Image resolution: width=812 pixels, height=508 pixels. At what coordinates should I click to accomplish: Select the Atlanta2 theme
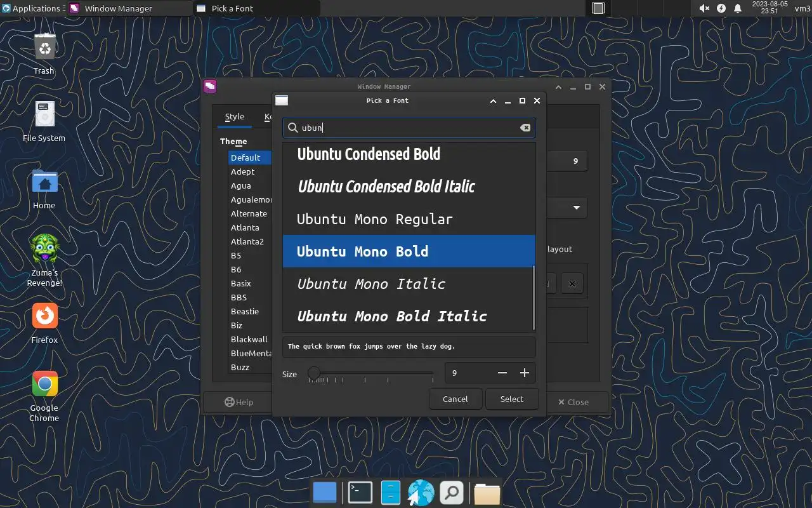pos(250,241)
